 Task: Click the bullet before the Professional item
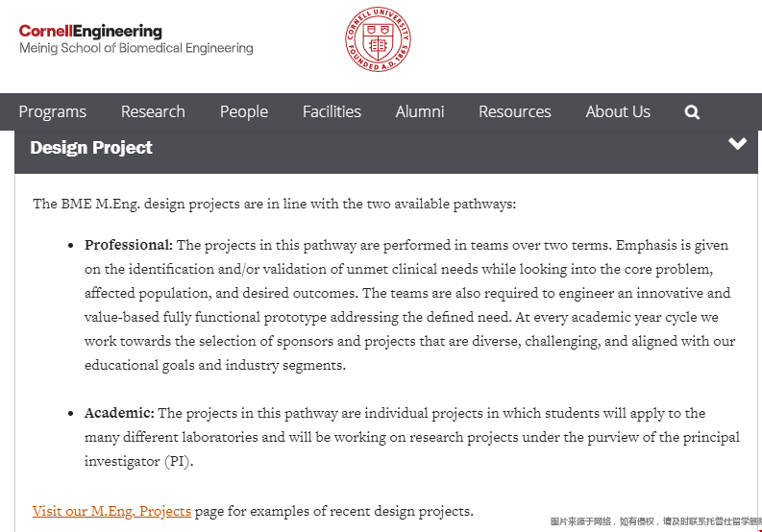71,245
